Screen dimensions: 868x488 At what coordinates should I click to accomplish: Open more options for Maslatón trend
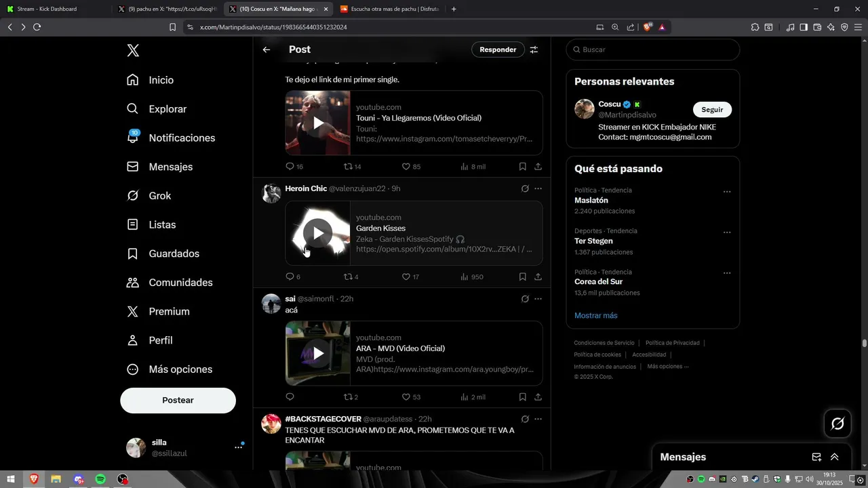coord(727,192)
